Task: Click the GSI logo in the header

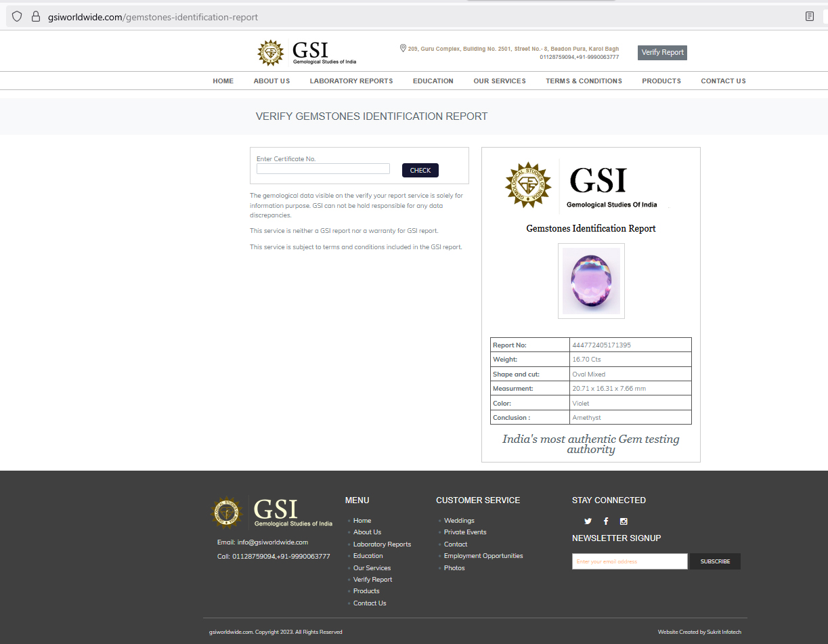Action: (307, 53)
